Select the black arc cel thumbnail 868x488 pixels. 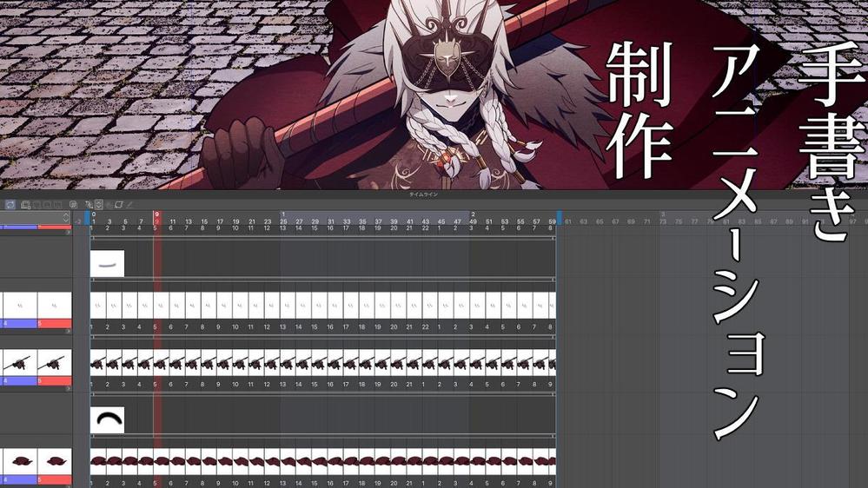108,420
